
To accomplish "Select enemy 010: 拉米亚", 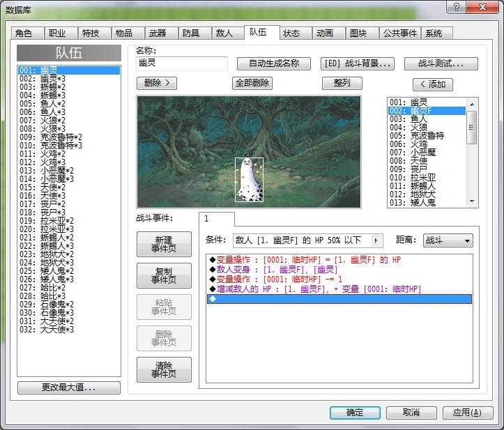I will [x=427, y=178].
